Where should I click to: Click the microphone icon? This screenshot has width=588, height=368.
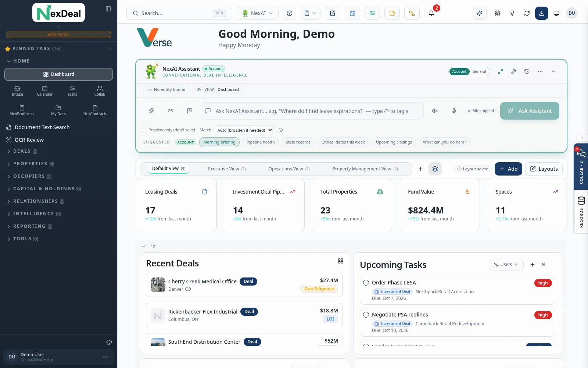click(454, 111)
